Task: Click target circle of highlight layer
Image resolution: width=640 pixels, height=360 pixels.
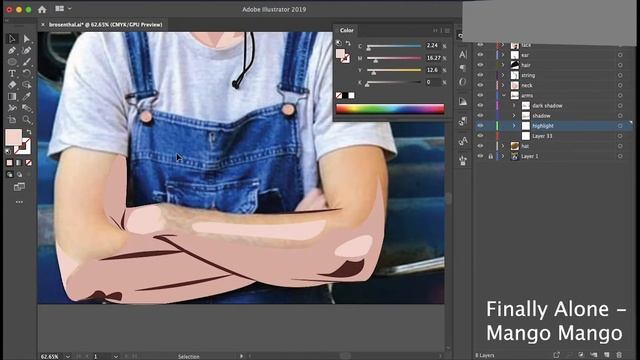Action: 620,126
